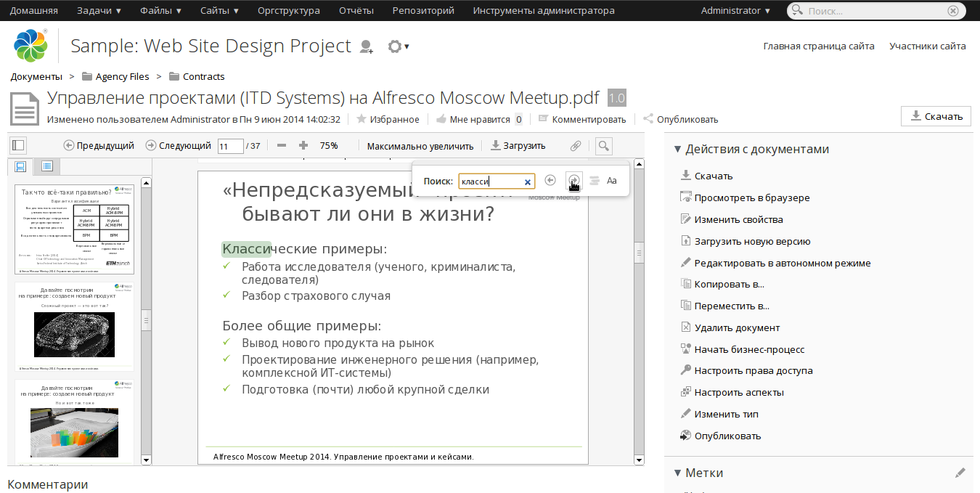
Task: Open the Задачи menu
Action: pos(99,11)
